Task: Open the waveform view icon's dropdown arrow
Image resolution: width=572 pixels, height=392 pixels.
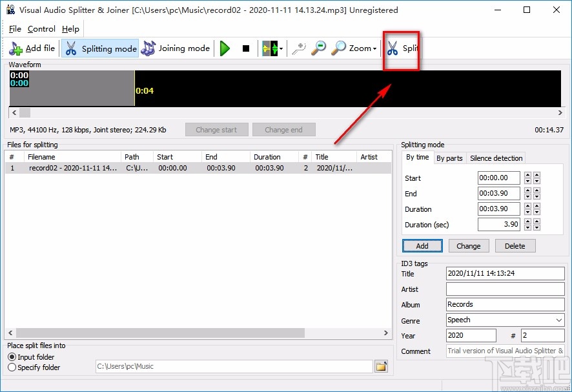Action: 281,48
